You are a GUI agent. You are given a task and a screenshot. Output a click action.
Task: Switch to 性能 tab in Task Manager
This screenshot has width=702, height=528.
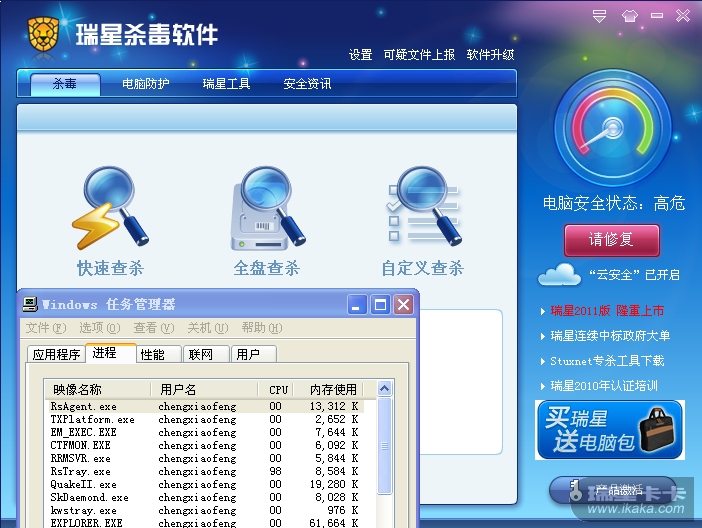pyautogui.click(x=158, y=355)
